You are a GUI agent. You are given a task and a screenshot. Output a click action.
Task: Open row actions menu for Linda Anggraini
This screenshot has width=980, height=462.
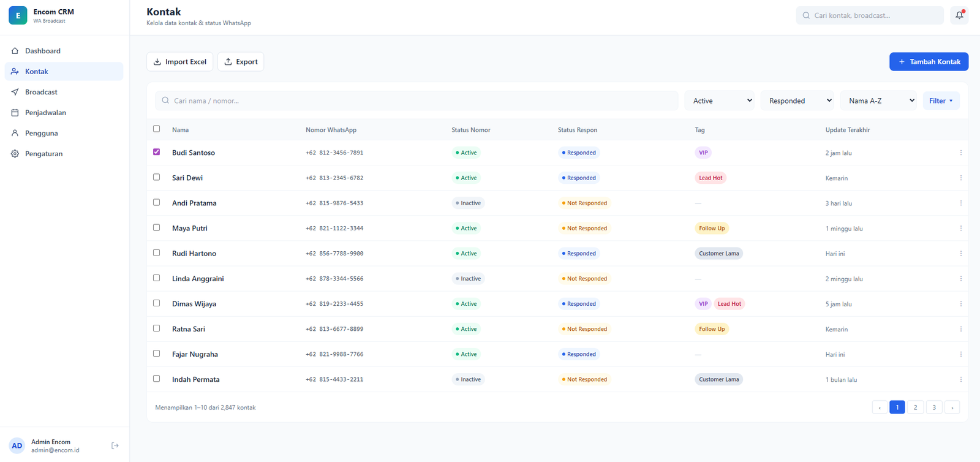pyautogui.click(x=960, y=279)
